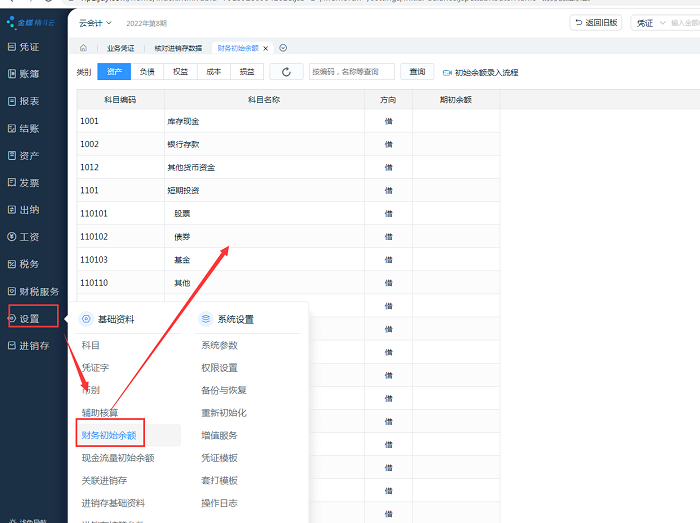Switch category to 负债
Screen dimensions: 700x523
tap(147, 72)
